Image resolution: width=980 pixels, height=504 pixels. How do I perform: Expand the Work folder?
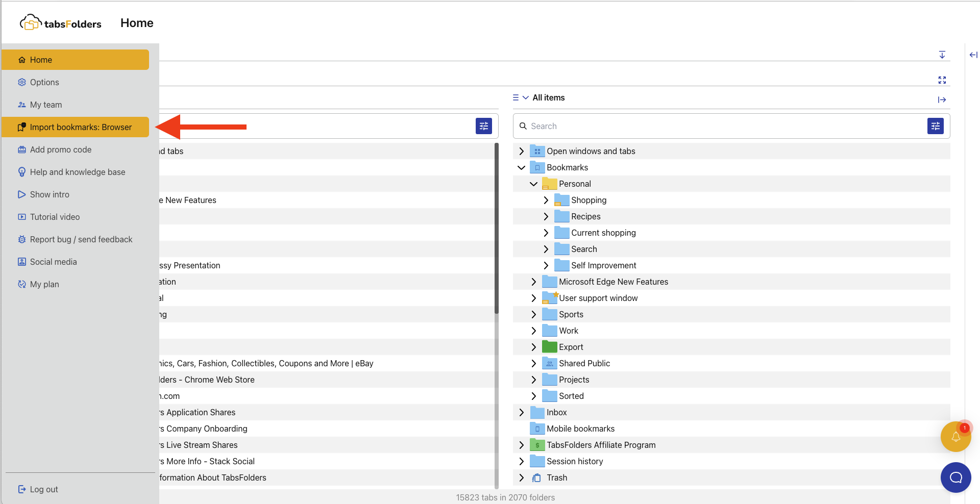tap(533, 331)
